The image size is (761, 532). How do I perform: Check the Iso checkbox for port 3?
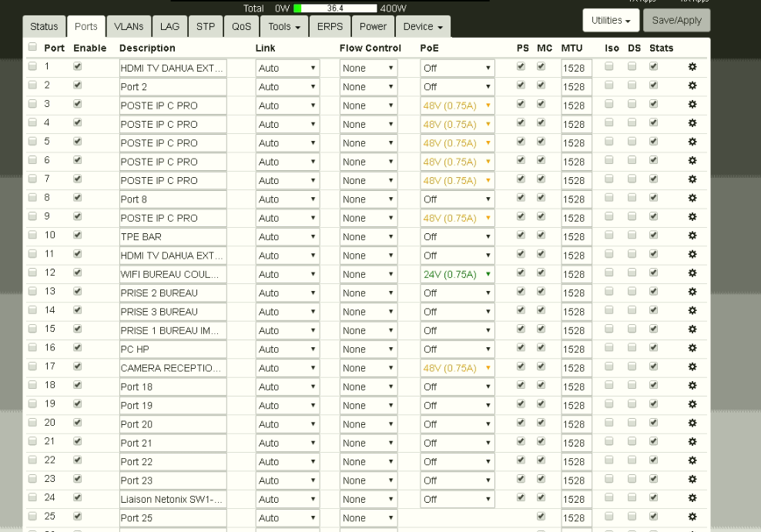609,104
